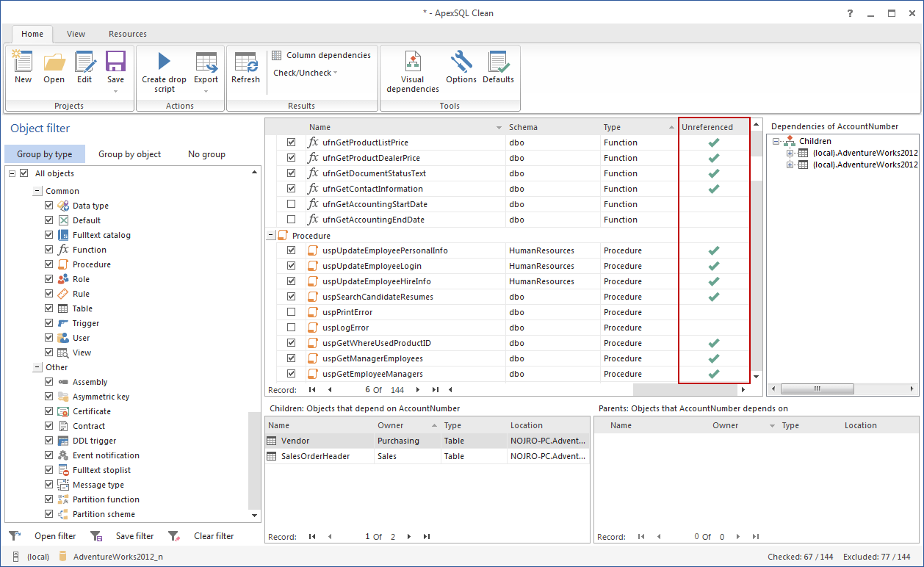Uncheck the Trigger object type filter
924x567 pixels.
48,323
